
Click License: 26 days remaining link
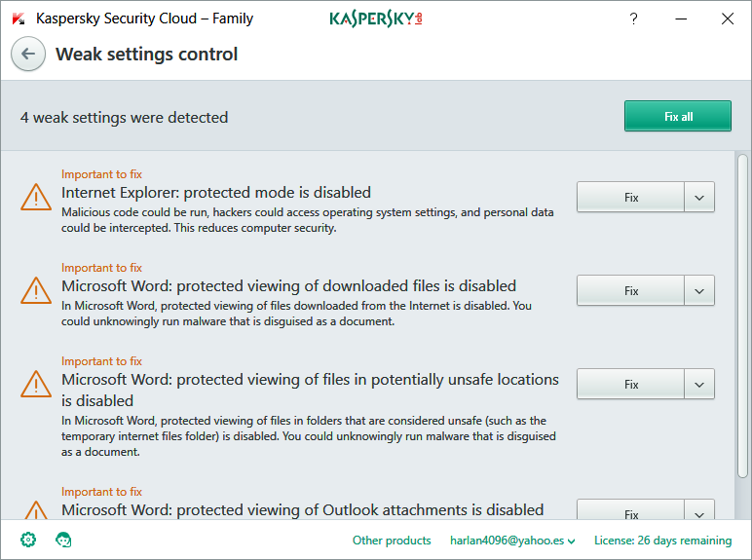click(x=662, y=541)
